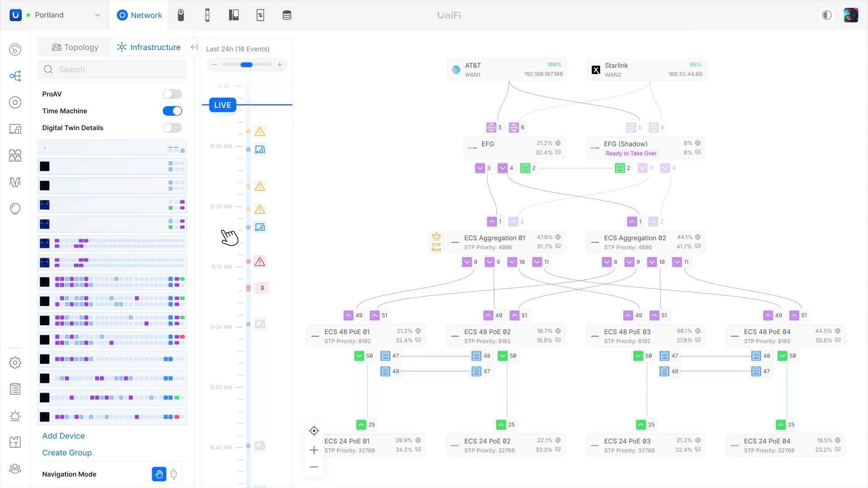Open the storage database icon in top bar
Viewport: 868px width, 488px height.
pos(287,15)
